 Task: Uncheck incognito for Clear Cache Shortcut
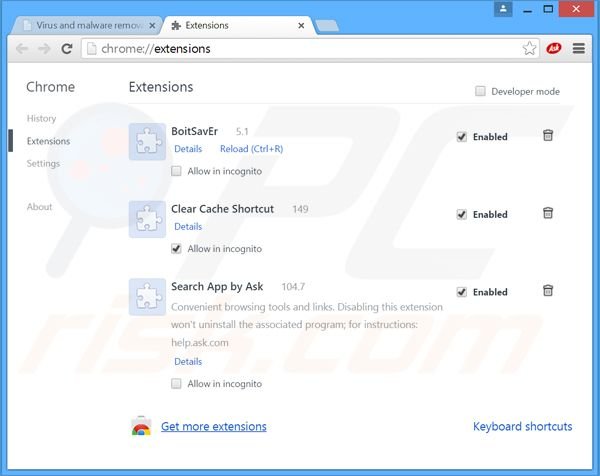(x=176, y=248)
